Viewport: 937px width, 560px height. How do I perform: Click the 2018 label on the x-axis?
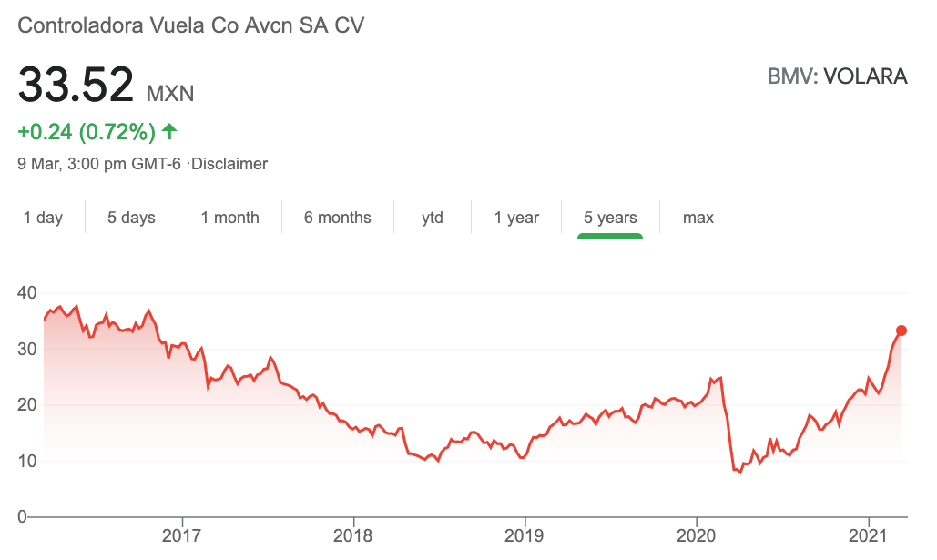coord(352,535)
